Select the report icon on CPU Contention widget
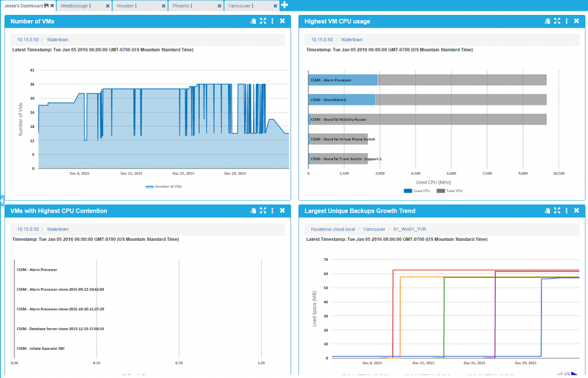The width and height of the screenshot is (588, 378). pyautogui.click(x=253, y=211)
